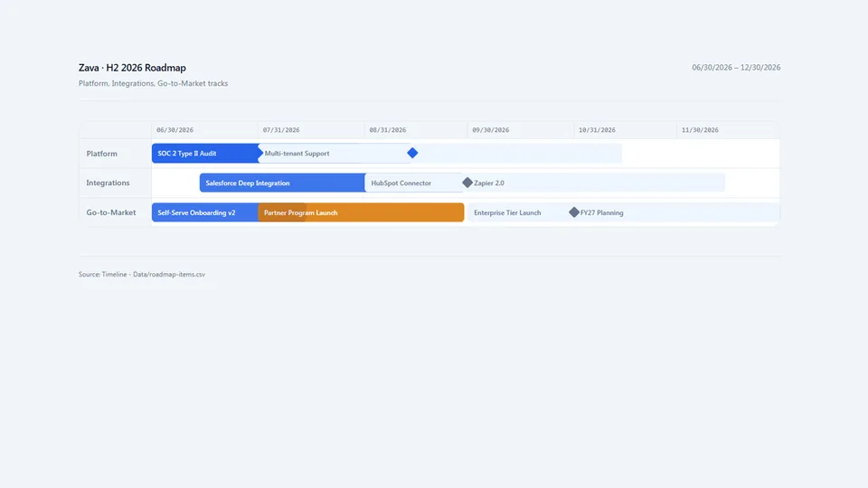Select the Salesforce Deep Integration bar

282,183
